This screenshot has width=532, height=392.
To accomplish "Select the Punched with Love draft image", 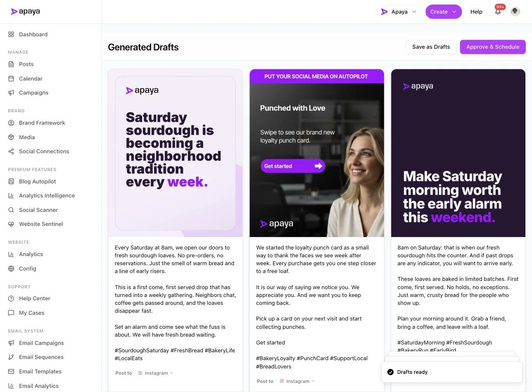I will click(x=317, y=153).
